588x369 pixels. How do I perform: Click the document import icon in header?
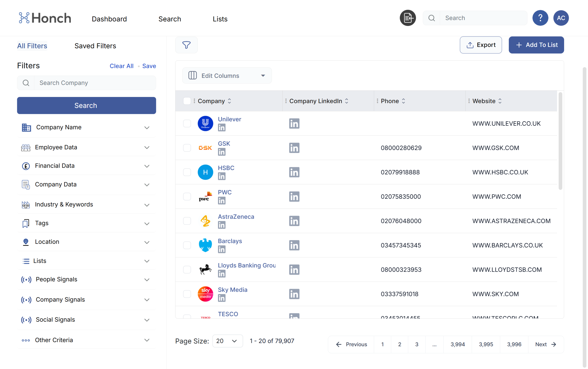(407, 18)
